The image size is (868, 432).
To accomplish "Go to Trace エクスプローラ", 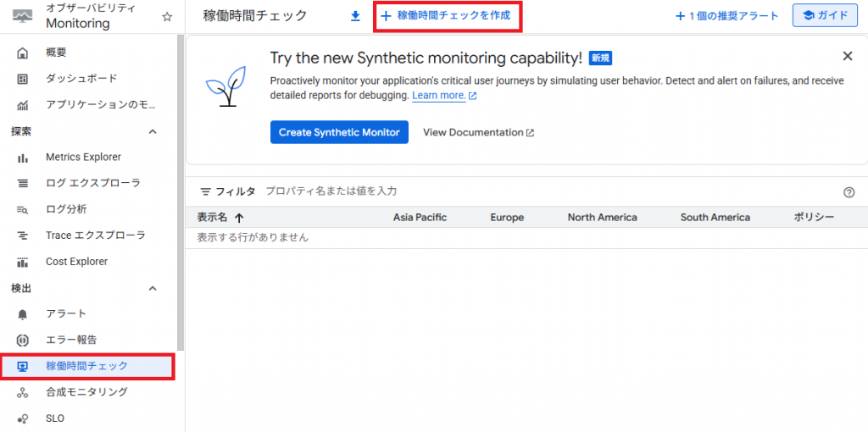I will pos(95,235).
